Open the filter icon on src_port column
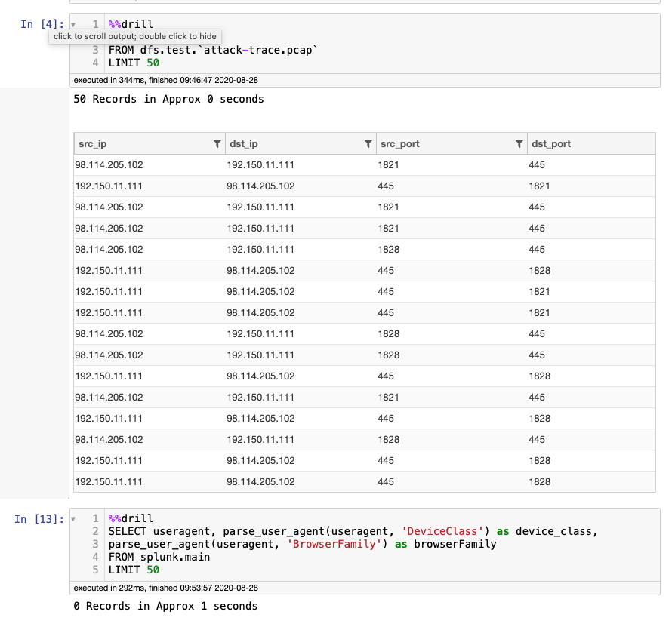The image size is (672, 633). pos(519,143)
